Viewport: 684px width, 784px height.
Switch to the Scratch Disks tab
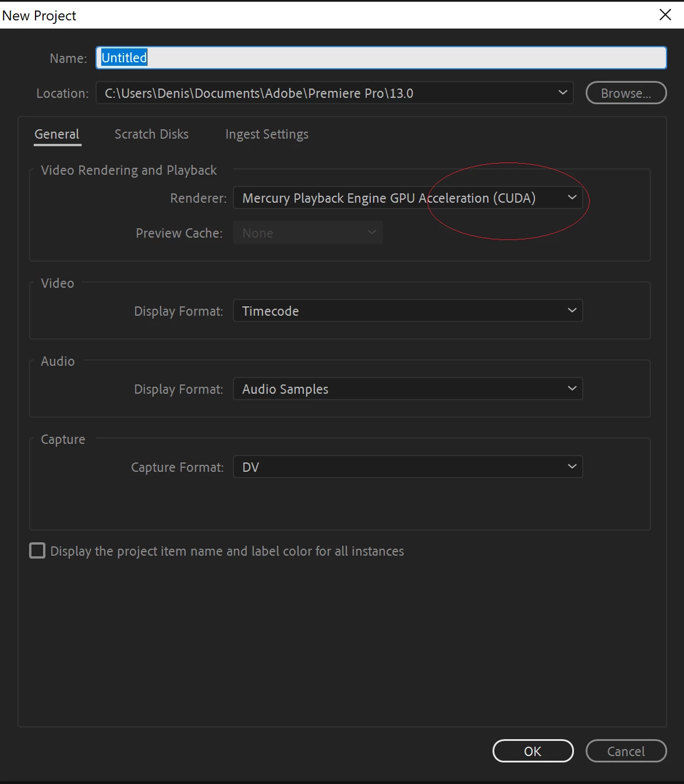(151, 135)
